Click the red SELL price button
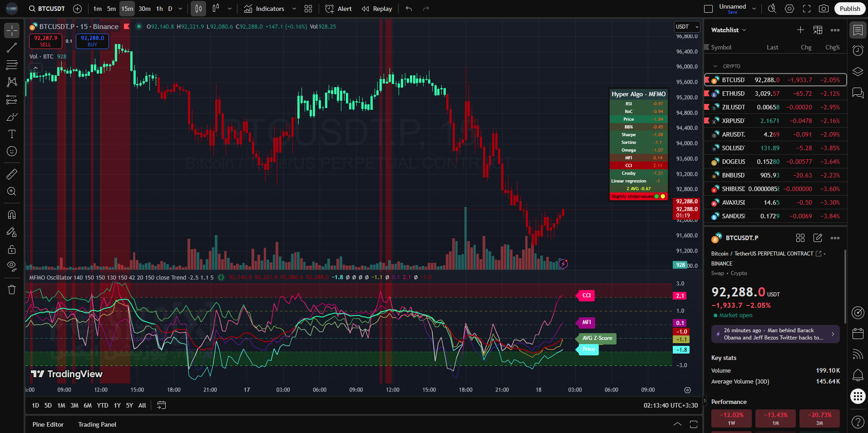 45,41
